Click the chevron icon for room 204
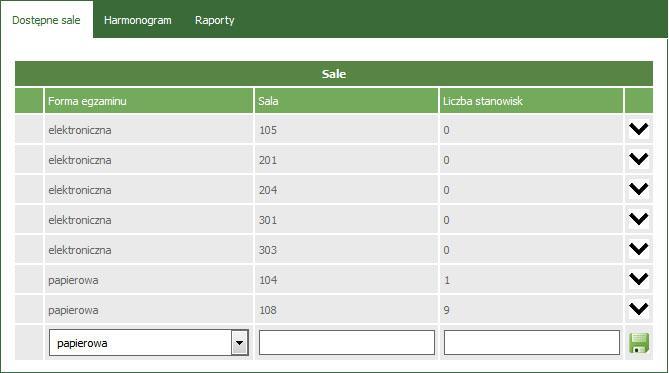669x373 pixels. [x=639, y=189]
